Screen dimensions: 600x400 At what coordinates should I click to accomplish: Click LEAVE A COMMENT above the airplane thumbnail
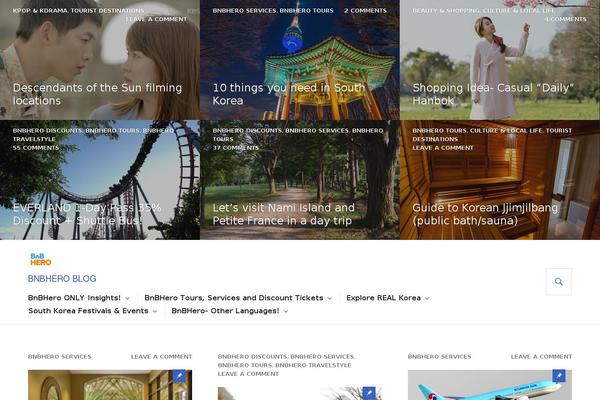[x=541, y=357]
